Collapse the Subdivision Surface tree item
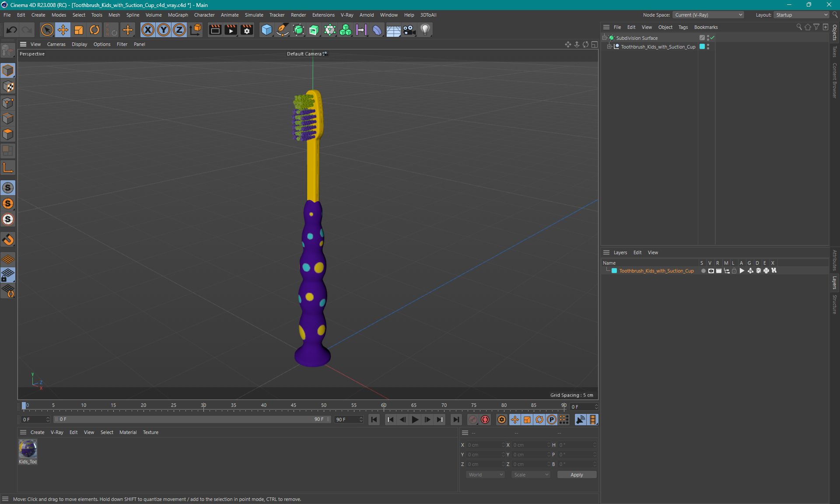 (x=605, y=38)
